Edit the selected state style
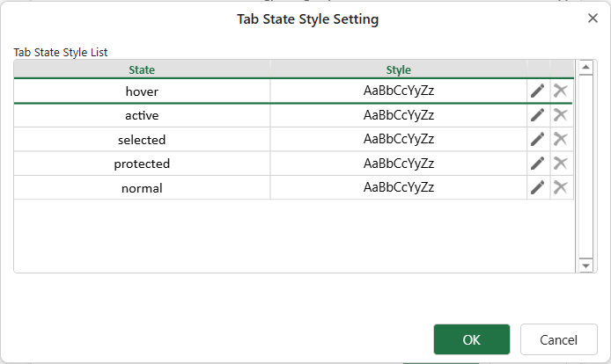The height and width of the screenshot is (364, 611). click(x=538, y=140)
